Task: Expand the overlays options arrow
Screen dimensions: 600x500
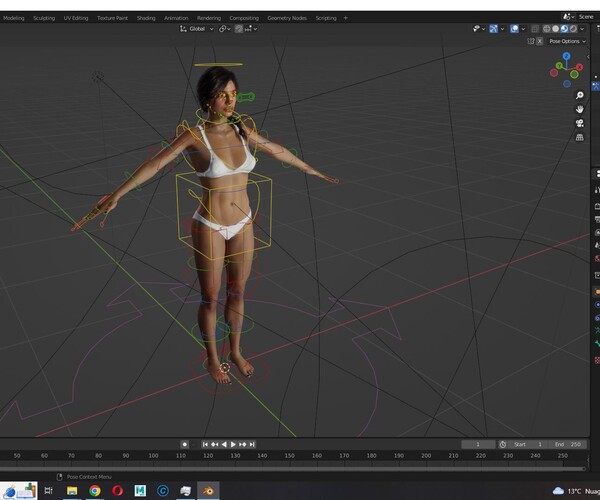Action: click(x=523, y=29)
